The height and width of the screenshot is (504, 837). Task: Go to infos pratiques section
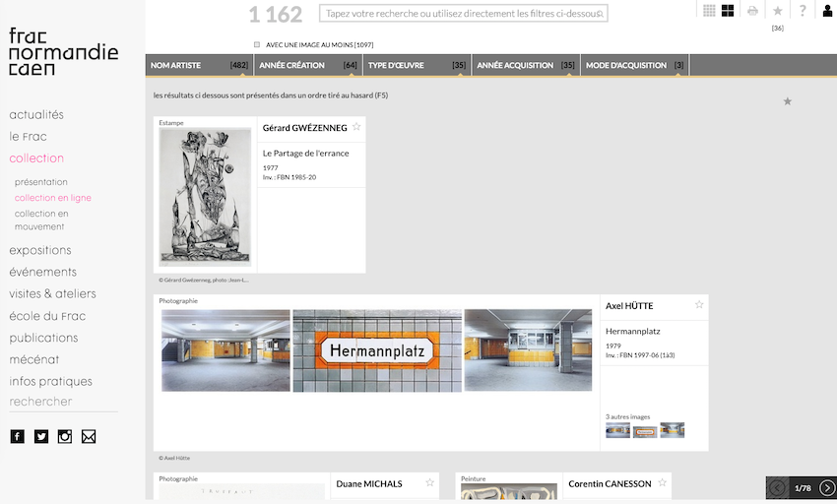[50, 381]
